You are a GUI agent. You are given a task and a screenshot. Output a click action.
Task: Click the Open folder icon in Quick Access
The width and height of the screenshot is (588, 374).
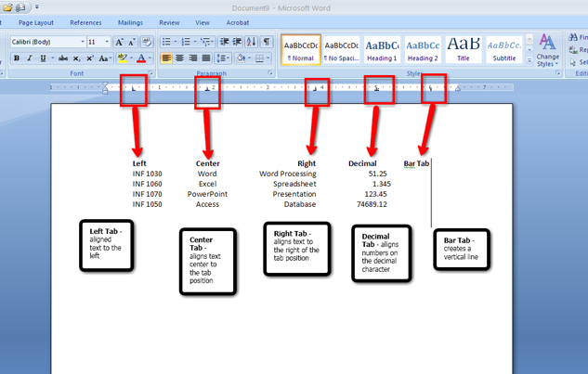point(7,7)
